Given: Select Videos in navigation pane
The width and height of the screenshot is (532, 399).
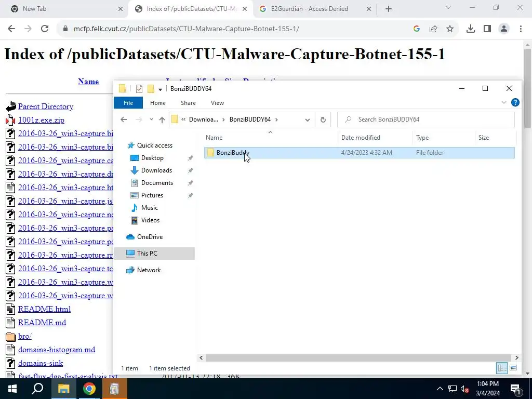Looking at the screenshot, I should pos(150,220).
